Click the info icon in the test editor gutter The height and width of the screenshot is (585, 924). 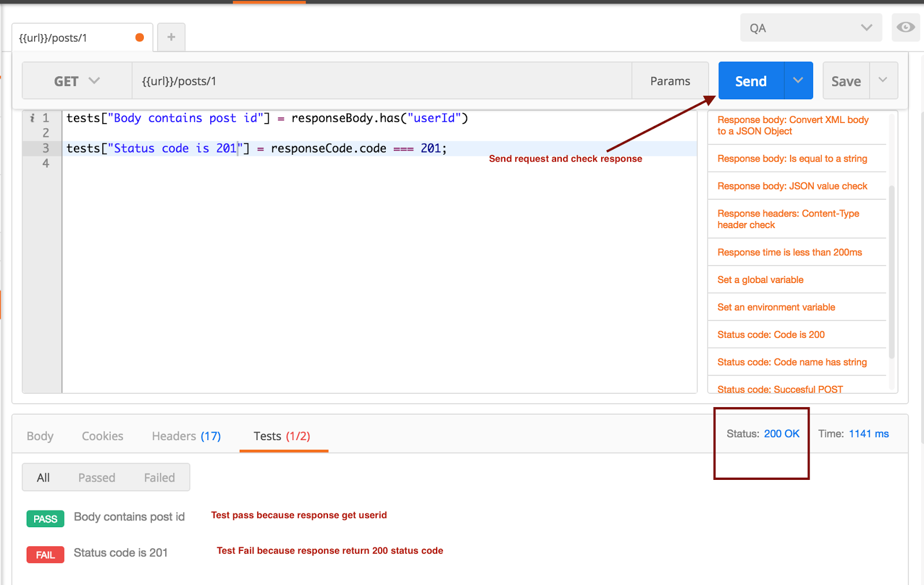coord(33,118)
